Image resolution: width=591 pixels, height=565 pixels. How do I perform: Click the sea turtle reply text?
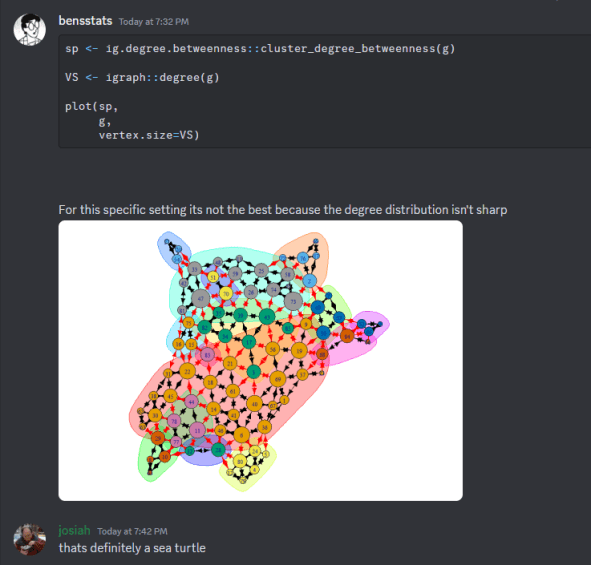click(132, 548)
